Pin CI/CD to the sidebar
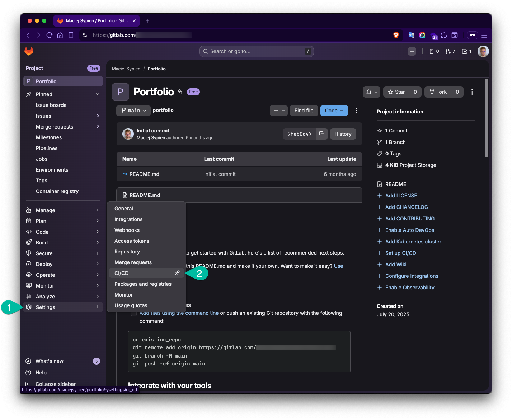512x420 pixels. [x=177, y=273]
